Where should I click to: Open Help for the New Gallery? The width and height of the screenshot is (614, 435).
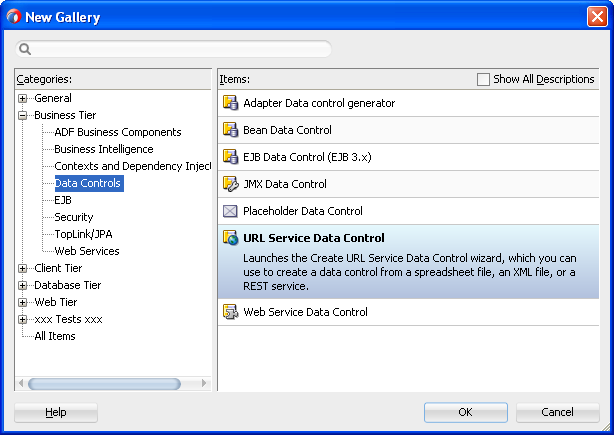click(56, 412)
